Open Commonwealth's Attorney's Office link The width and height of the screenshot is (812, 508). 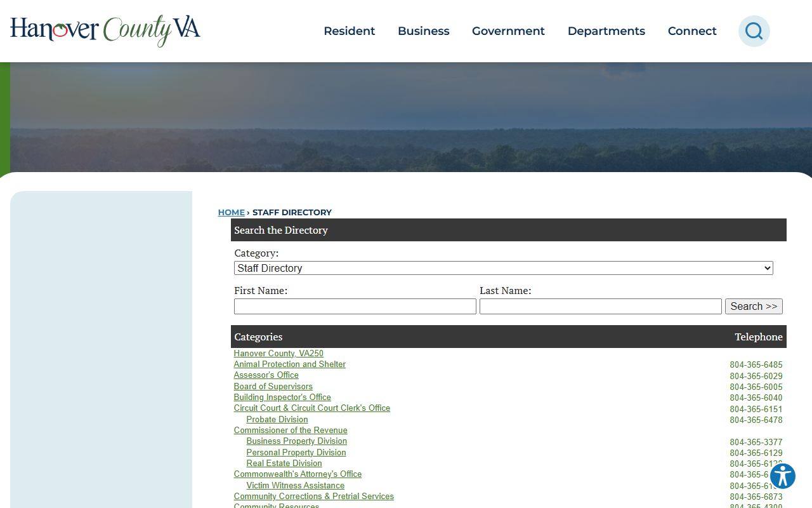pyautogui.click(x=298, y=474)
